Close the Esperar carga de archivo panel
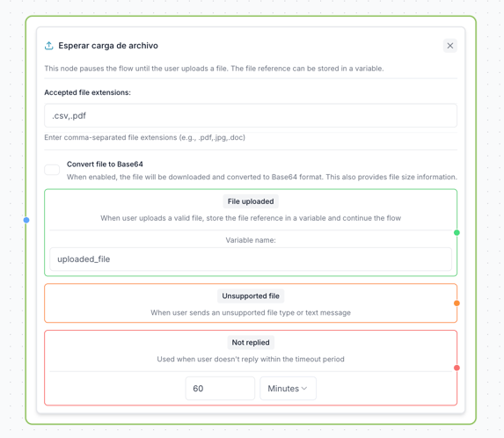The image size is (504, 438). 450,46
